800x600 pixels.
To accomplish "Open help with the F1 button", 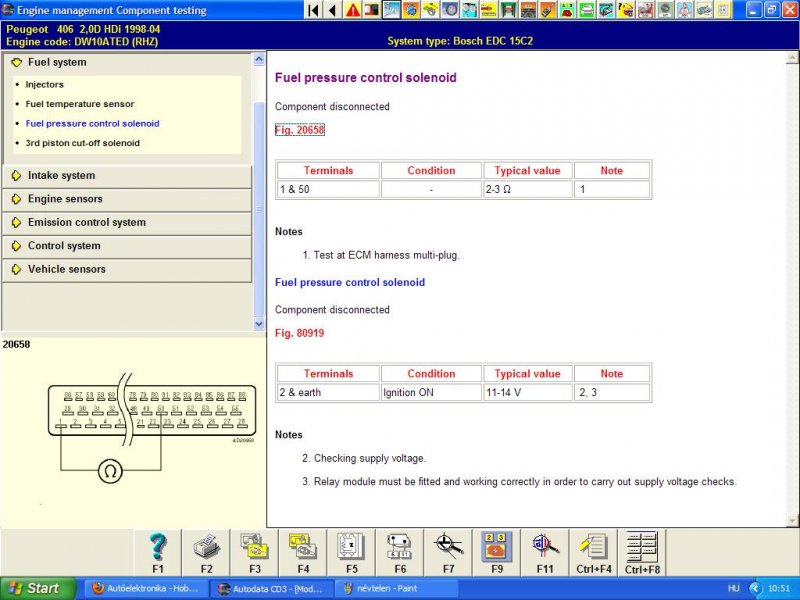I will pos(158,553).
